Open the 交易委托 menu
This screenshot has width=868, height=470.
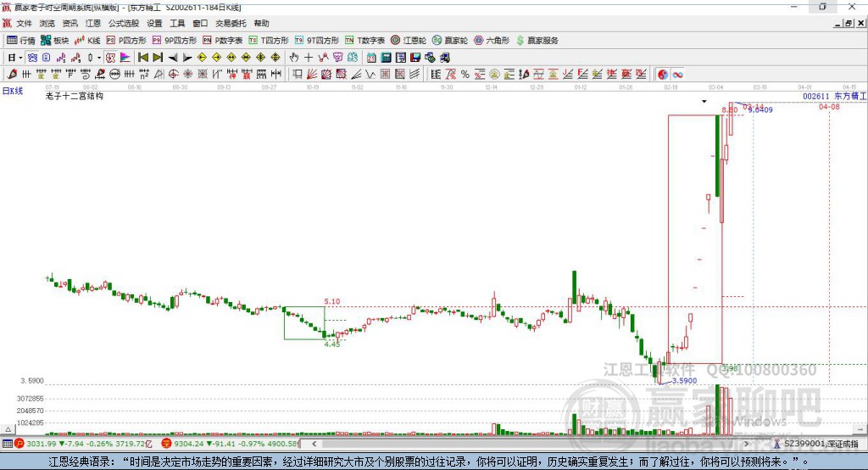(230, 23)
